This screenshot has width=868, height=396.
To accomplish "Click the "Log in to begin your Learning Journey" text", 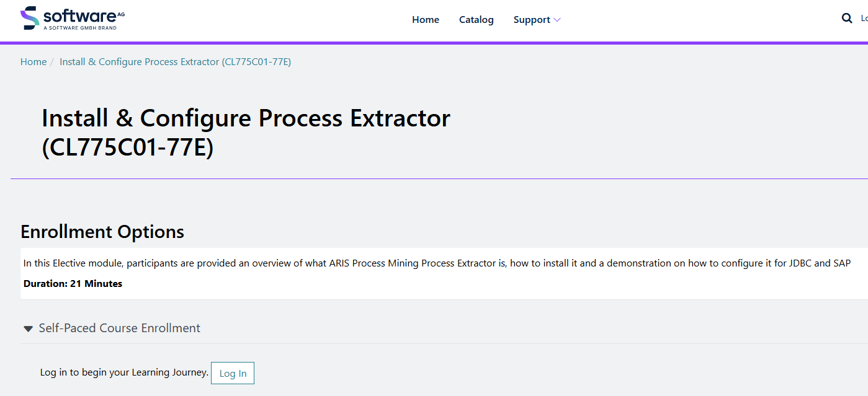I will pos(124,372).
